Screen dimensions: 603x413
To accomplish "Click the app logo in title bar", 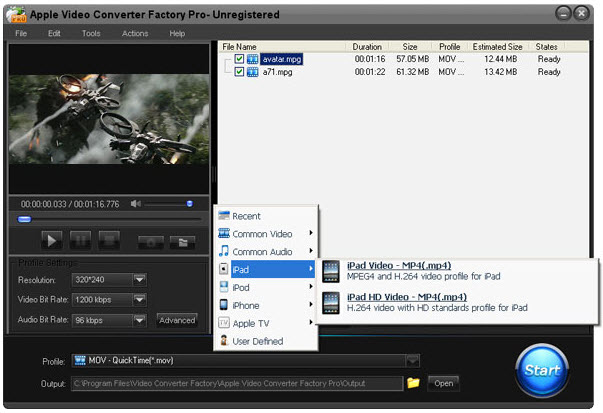I will tap(16, 15).
